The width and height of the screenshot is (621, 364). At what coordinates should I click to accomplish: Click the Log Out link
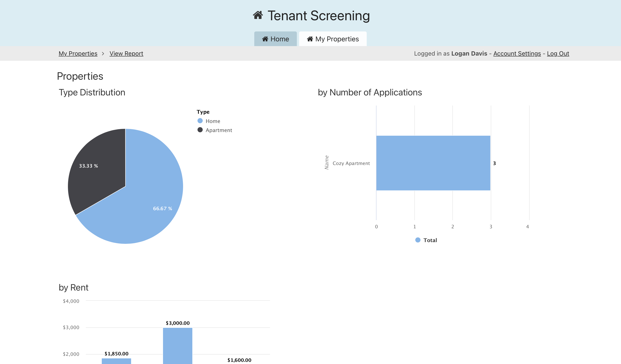pos(558,53)
